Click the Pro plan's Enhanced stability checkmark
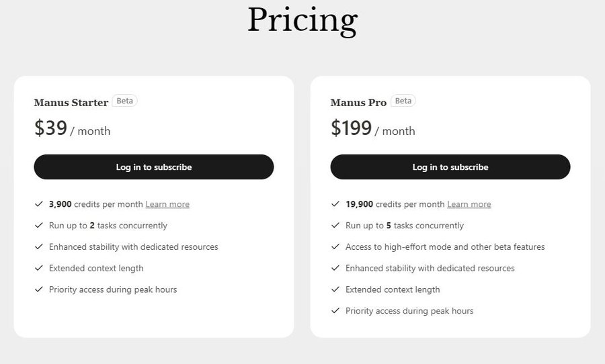This screenshot has height=364, width=605. coord(335,269)
